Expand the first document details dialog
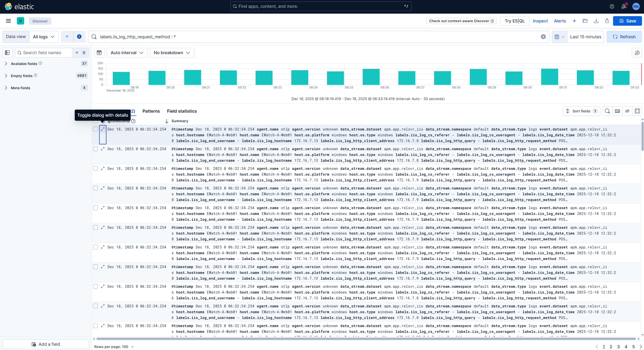This screenshot has height=350, width=644. (103, 129)
